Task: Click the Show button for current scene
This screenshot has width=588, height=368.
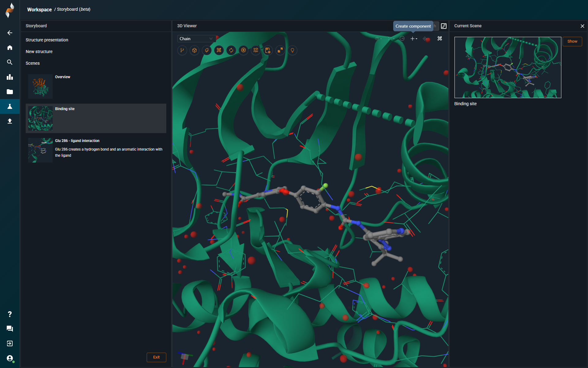Action: pos(572,41)
